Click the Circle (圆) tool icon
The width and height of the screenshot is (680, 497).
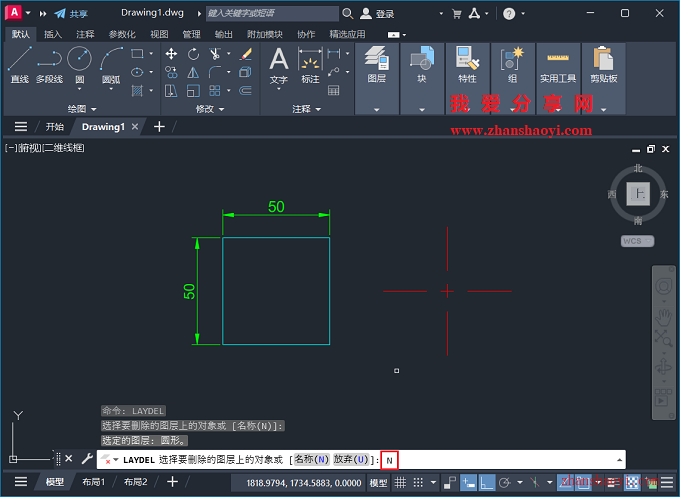80,63
